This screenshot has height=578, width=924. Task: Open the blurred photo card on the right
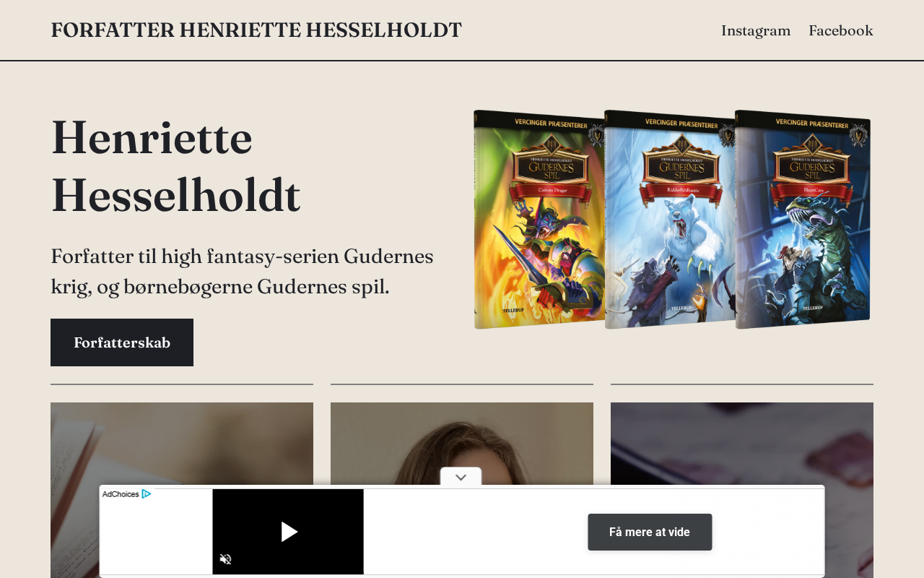[x=742, y=441]
